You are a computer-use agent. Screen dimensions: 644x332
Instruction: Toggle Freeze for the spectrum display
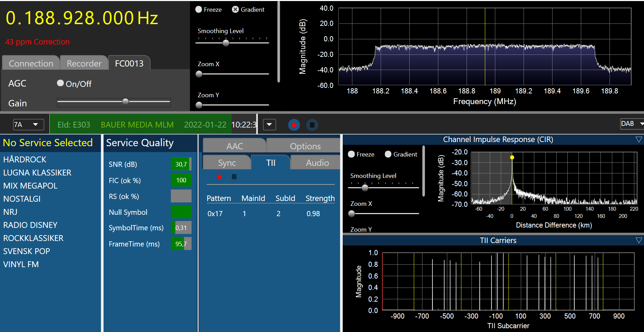tap(199, 10)
